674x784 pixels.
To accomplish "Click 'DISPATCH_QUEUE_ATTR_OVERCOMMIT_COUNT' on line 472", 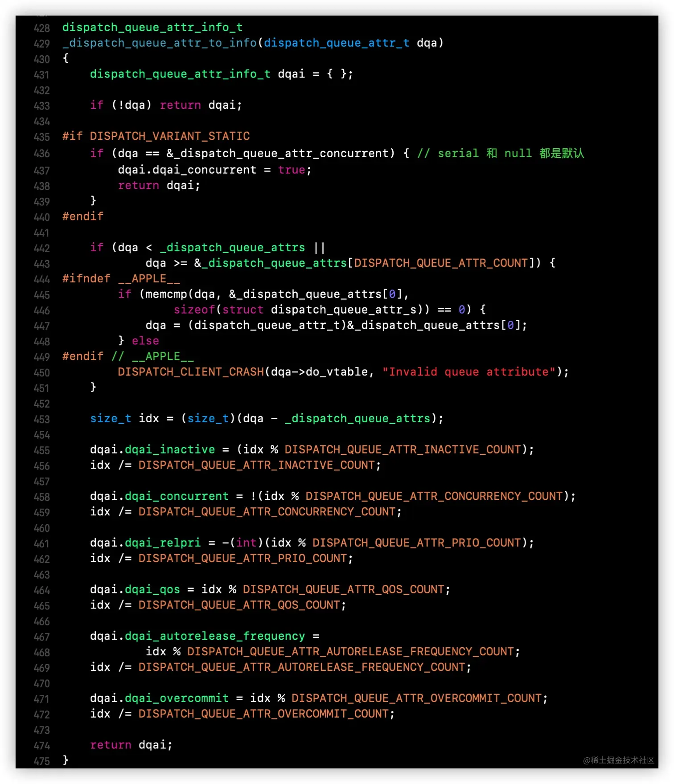I will (264, 714).
